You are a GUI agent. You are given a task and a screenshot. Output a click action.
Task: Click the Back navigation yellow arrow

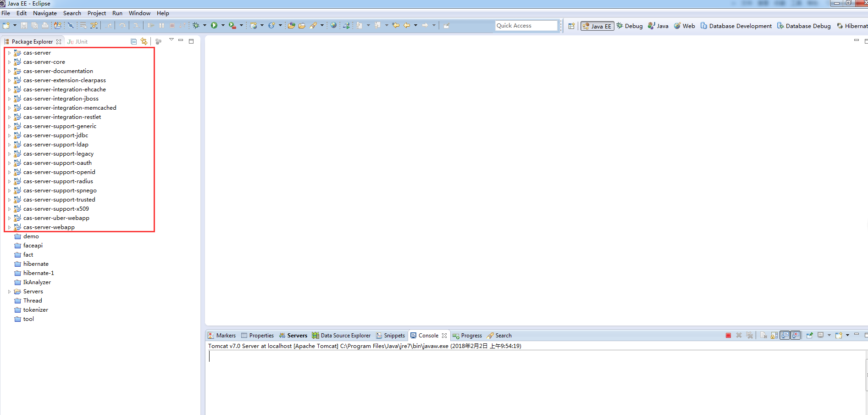click(x=407, y=25)
